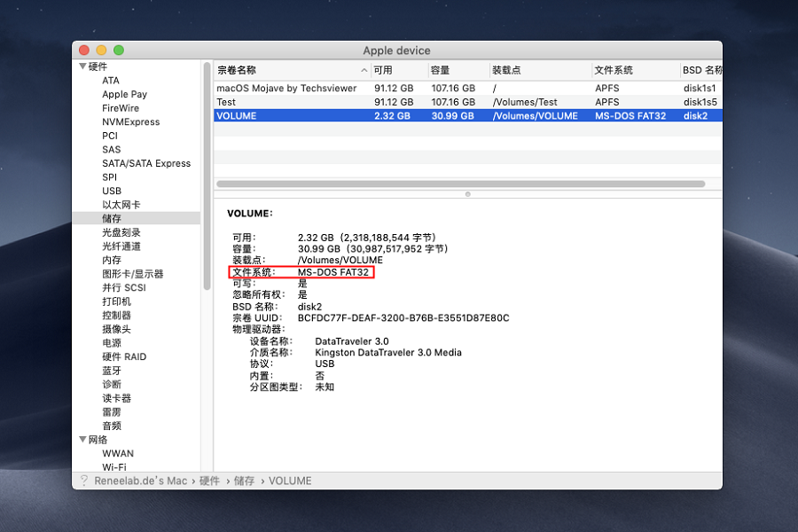
Task: Select NVMExpress in the sidebar
Action: point(131,121)
